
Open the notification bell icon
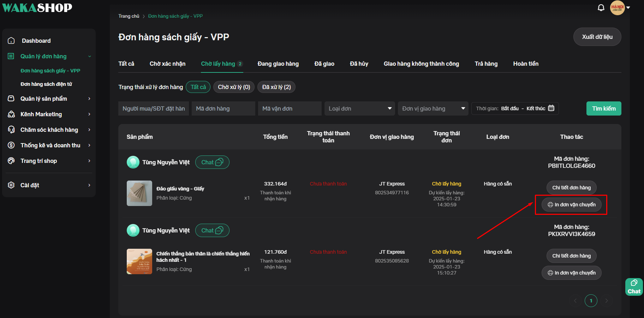[601, 8]
